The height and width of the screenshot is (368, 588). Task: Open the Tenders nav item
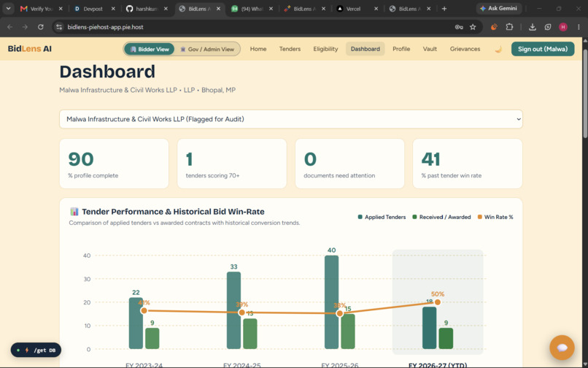tap(290, 49)
